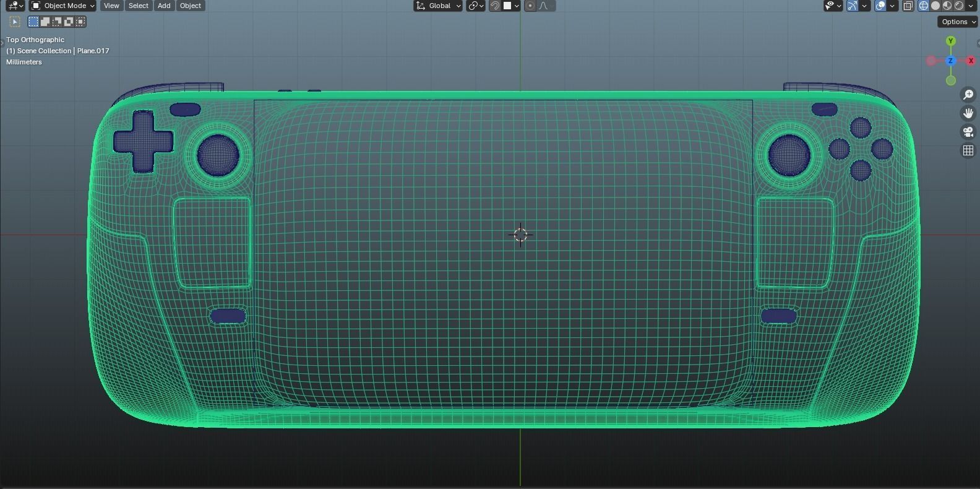This screenshot has height=489, width=980.
Task: Toggle perspective/orthographic grid button
Action: (968, 150)
